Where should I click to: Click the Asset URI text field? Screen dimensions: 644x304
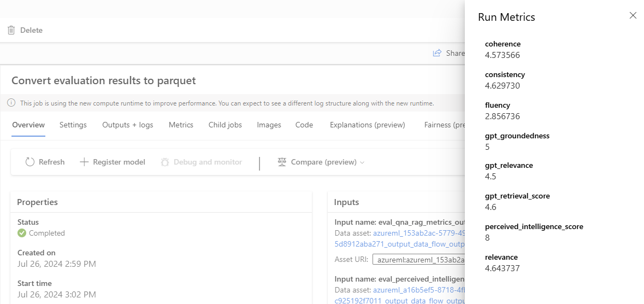pos(418,260)
